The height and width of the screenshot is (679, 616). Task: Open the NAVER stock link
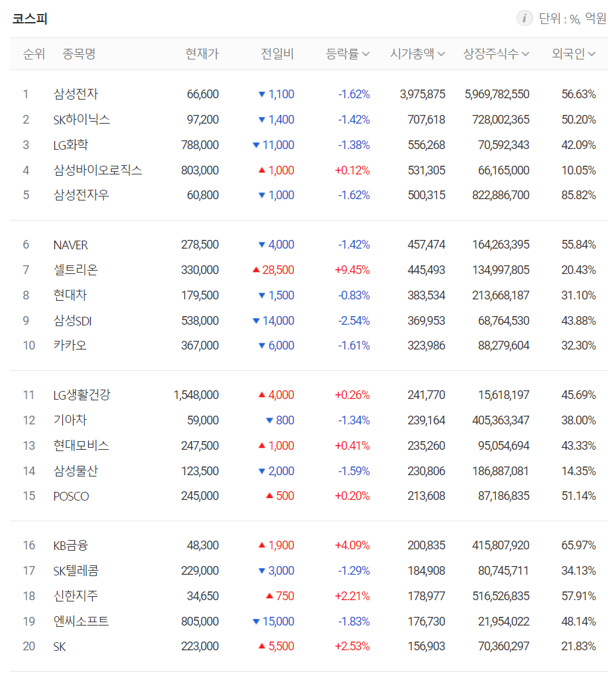pos(71,245)
